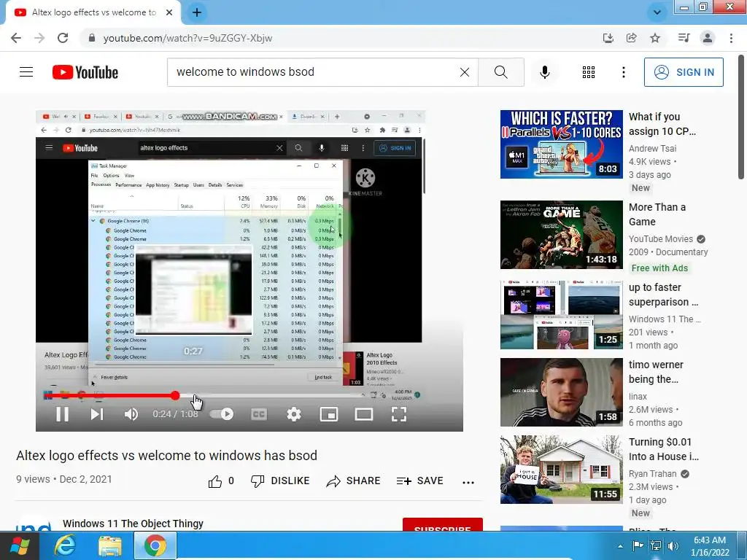Open more actions ellipsis under video
The width and height of the screenshot is (747, 560).
click(468, 482)
